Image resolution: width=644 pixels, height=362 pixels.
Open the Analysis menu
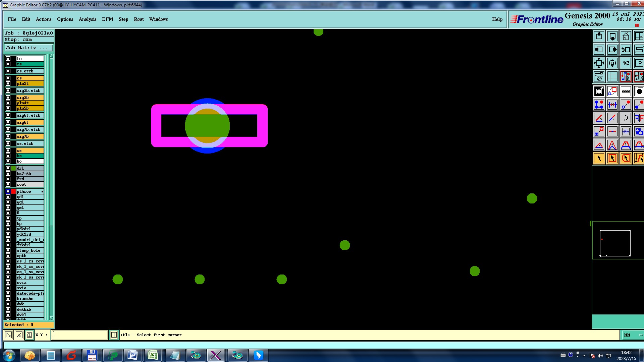[87, 19]
